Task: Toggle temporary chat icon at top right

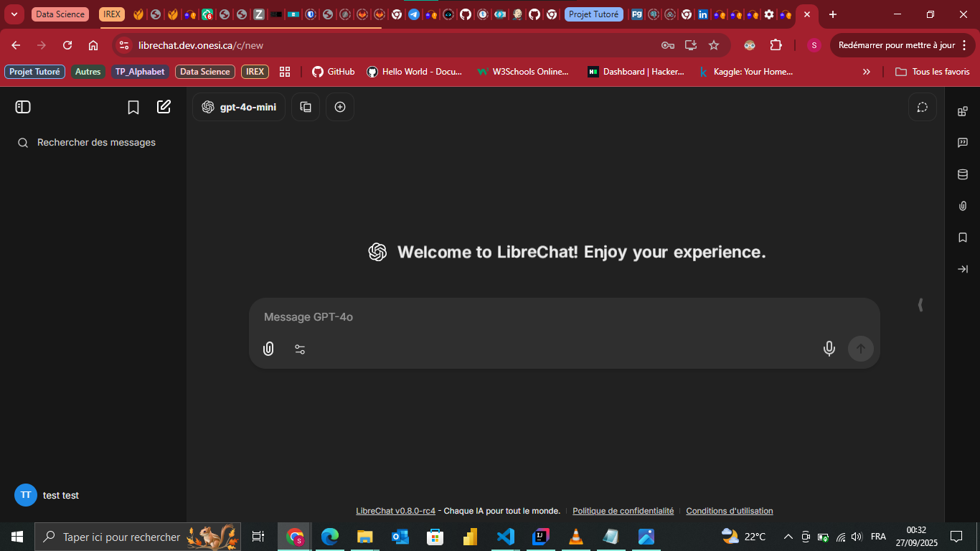Action: point(923,107)
